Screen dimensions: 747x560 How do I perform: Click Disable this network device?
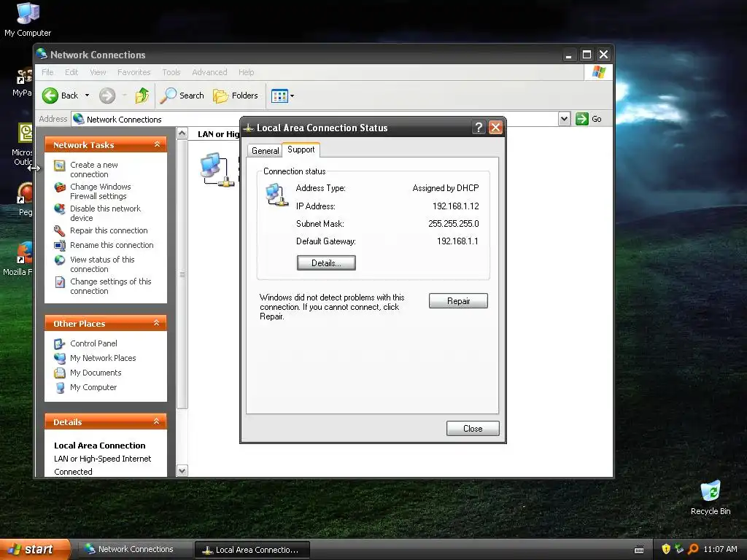click(x=105, y=214)
